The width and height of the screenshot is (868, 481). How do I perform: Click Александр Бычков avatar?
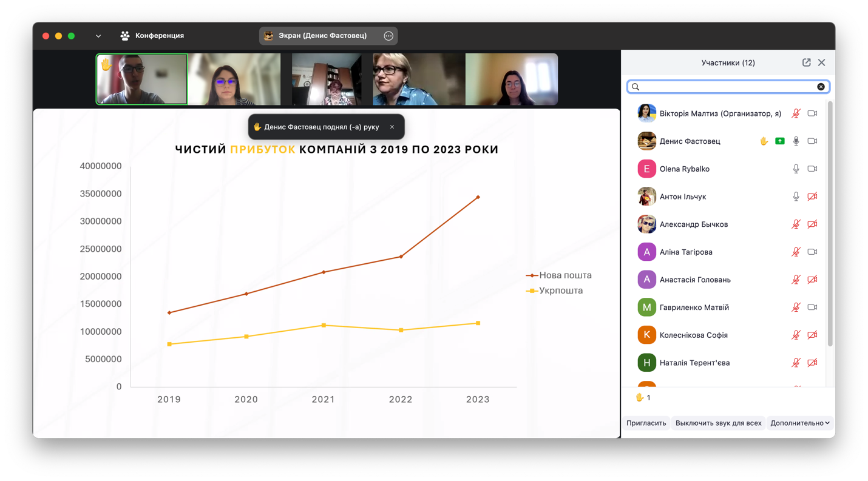(x=646, y=224)
